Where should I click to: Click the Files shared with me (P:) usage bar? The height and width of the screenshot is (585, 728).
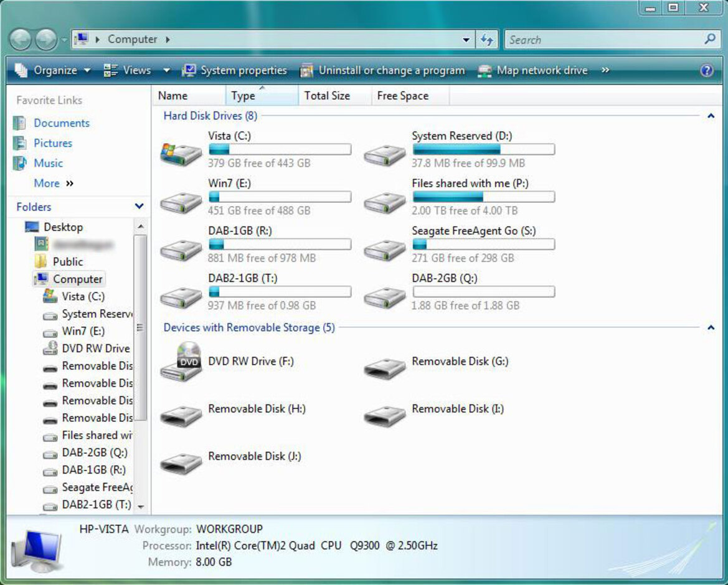click(483, 197)
